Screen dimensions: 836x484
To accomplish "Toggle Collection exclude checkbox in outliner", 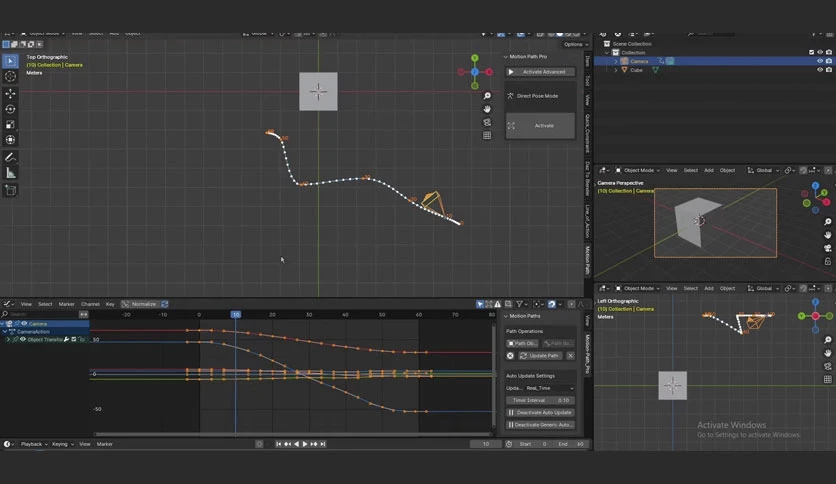I will pyautogui.click(x=811, y=52).
